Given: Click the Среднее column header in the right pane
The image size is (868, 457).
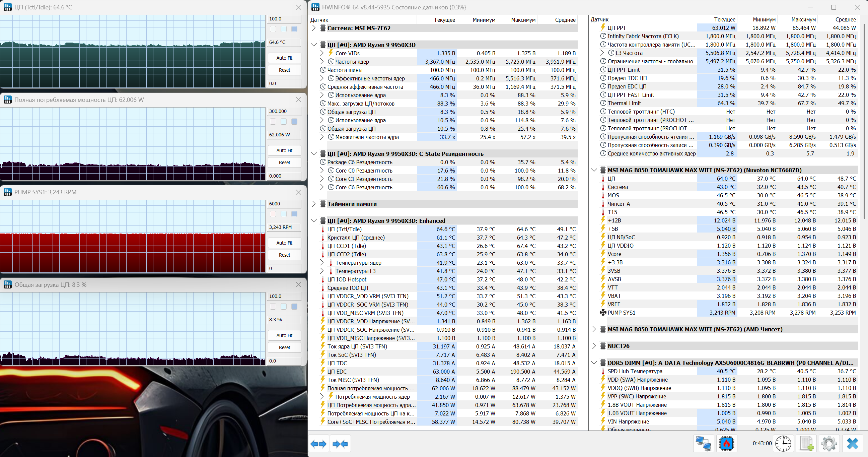Looking at the screenshot, I should tap(845, 19).
